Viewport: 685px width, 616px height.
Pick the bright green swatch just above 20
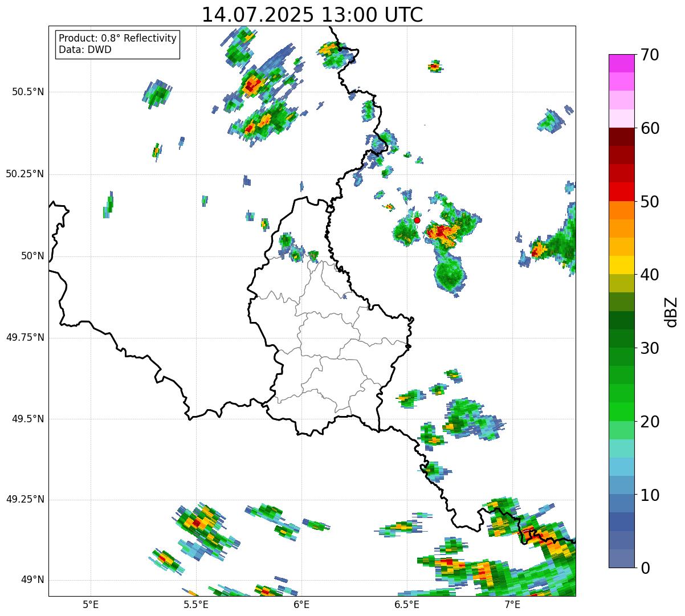point(621,412)
